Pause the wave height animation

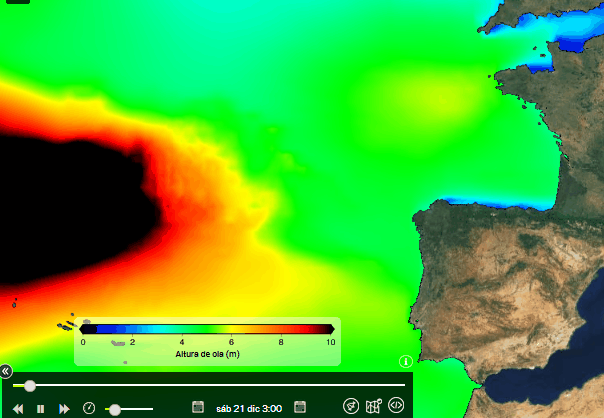40,408
